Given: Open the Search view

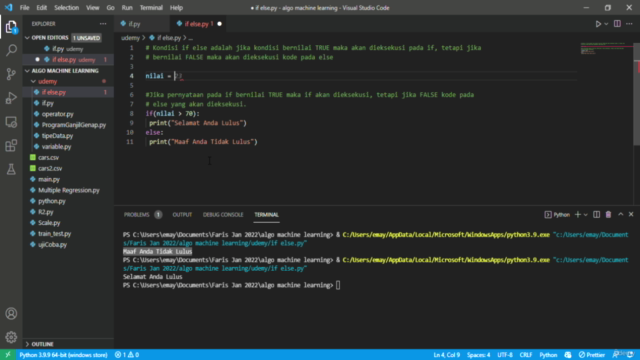Looking at the screenshot, I should click(x=11, y=50).
